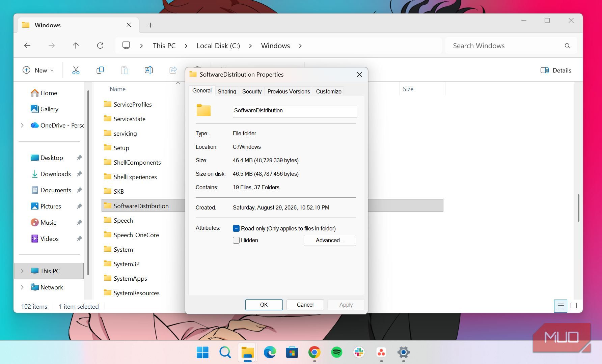
Task: Open the Previous Versions tab
Action: (289, 91)
